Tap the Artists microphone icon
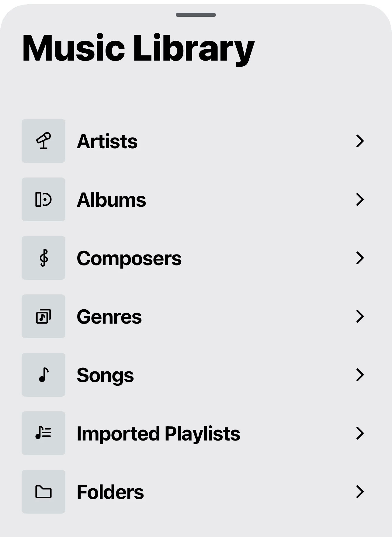 click(x=43, y=141)
